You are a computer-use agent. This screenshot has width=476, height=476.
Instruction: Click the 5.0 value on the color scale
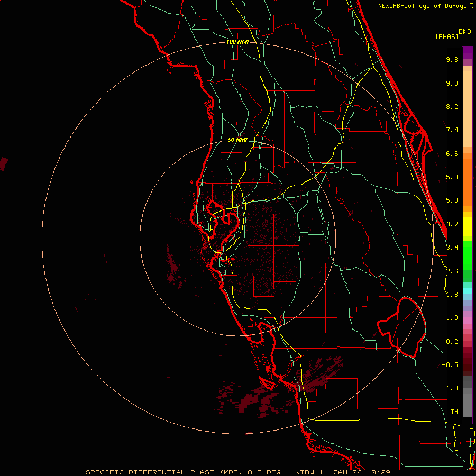452,200
